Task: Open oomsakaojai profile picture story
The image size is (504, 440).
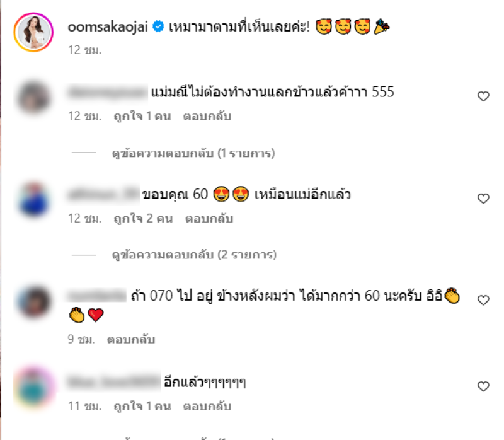Action: point(33,32)
